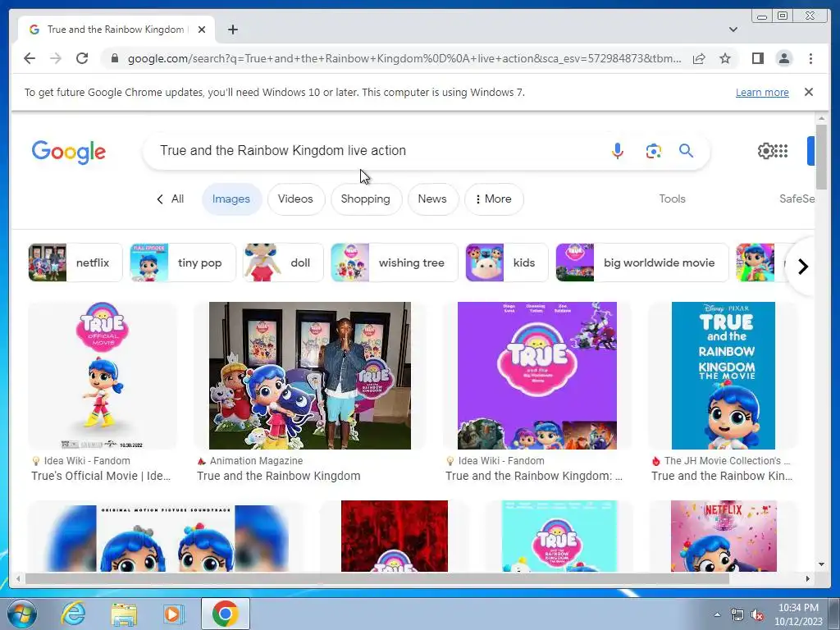Click the horizontal scrollbar right arrow
The image size is (840, 630).
coord(808,578)
